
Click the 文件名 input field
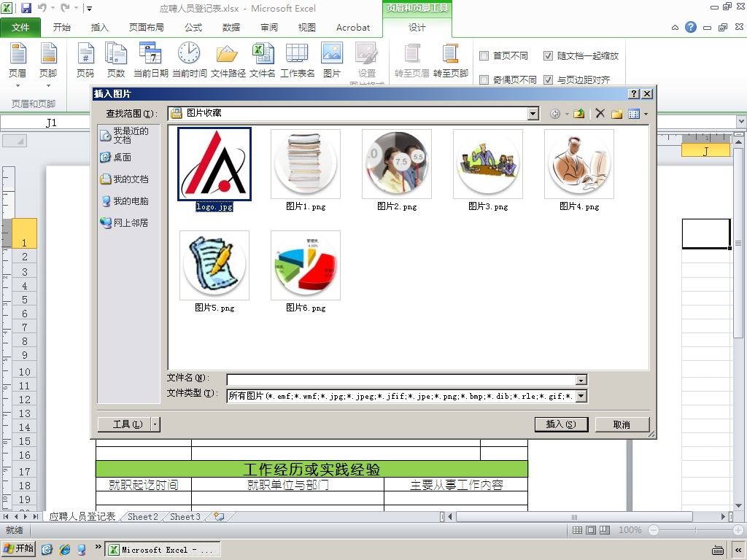[401, 380]
